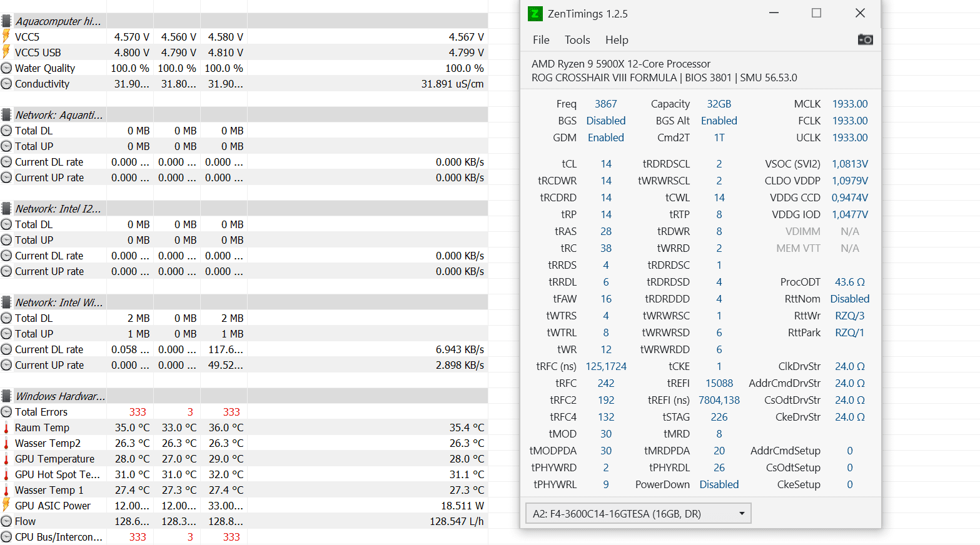Click the ZenTimings app logo icon
Image resolution: width=980 pixels, height=545 pixels.
(535, 14)
